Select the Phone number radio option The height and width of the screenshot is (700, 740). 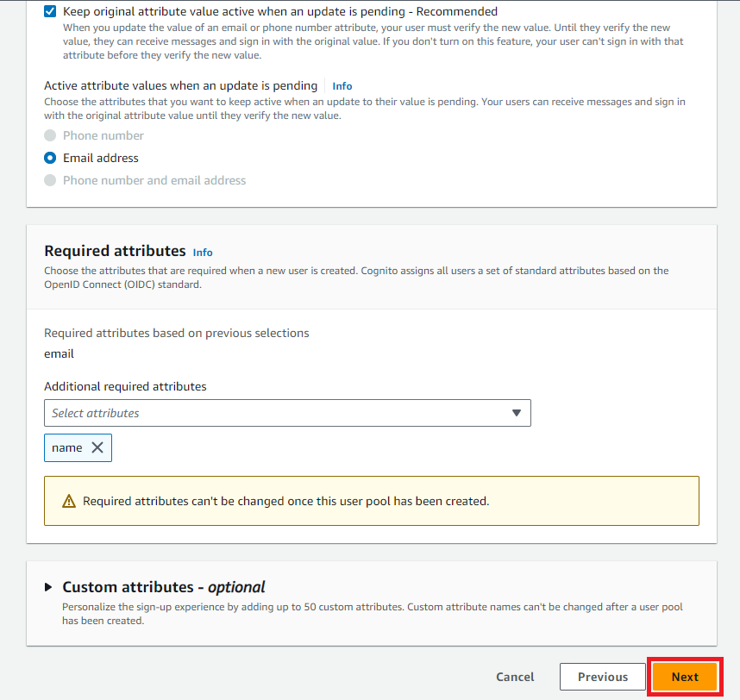(50, 135)
